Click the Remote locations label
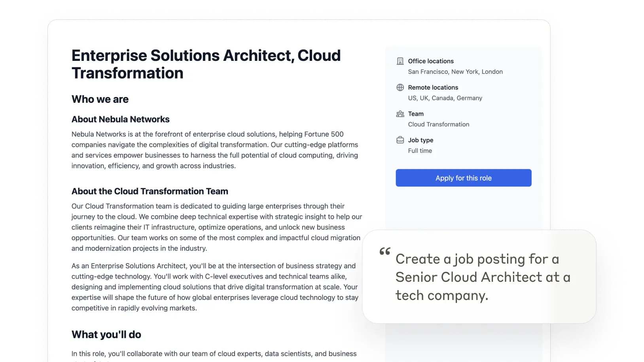The width and height of the screenshot is (644, 362). coord(433,87)
